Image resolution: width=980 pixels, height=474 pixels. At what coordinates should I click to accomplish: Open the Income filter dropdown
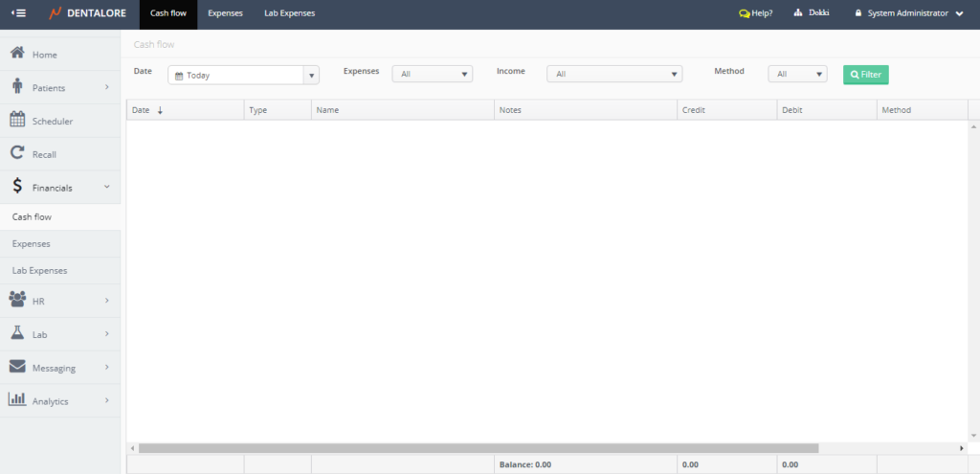(614, 74)
